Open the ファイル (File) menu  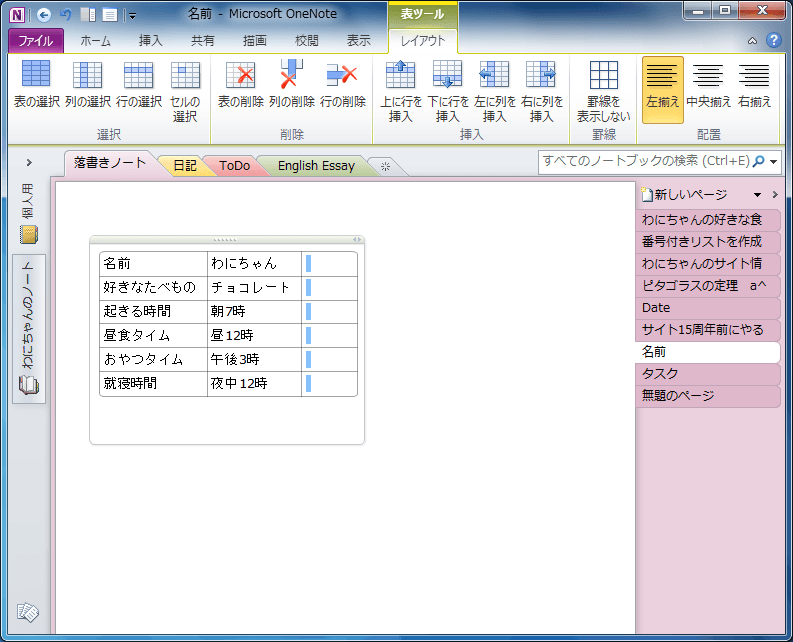36,41
